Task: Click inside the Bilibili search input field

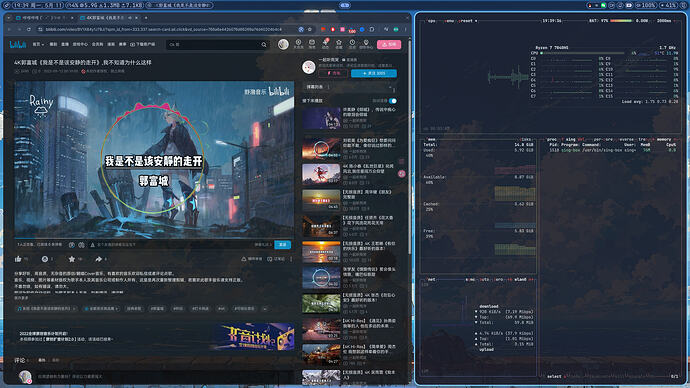Action: 213,44
